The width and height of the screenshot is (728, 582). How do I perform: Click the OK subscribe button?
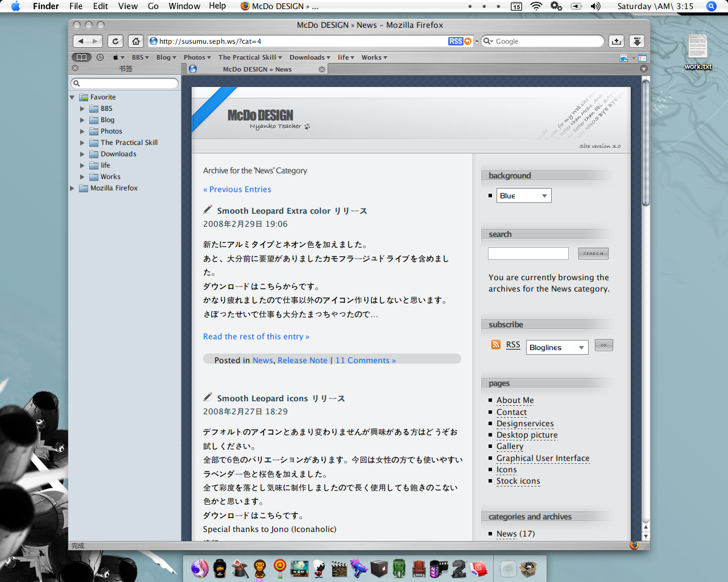pyautogui.click(x=604, y=345)
